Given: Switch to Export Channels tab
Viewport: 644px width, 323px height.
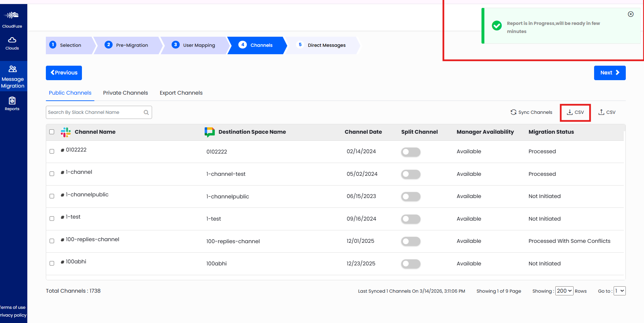Looking at the screenshot, I should tap(181, 93).
